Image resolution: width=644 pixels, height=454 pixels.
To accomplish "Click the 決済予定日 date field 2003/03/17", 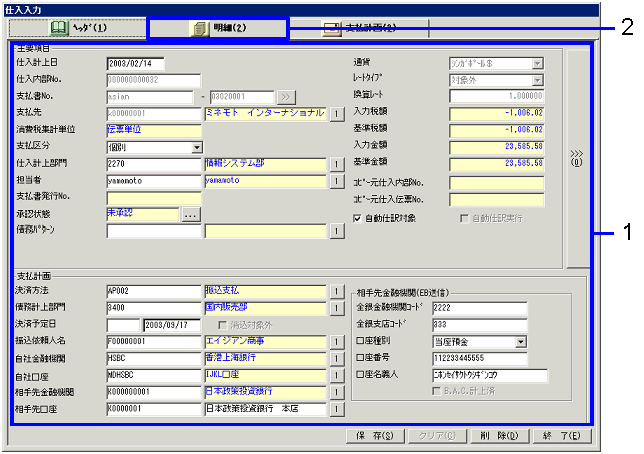I will 172,325.
